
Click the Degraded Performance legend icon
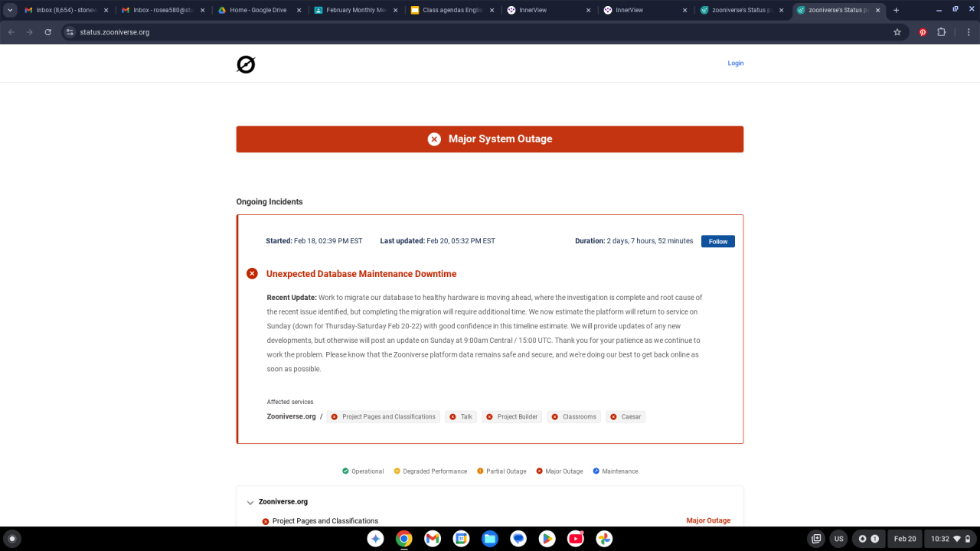pyautogui.click(x=397, y=471)
